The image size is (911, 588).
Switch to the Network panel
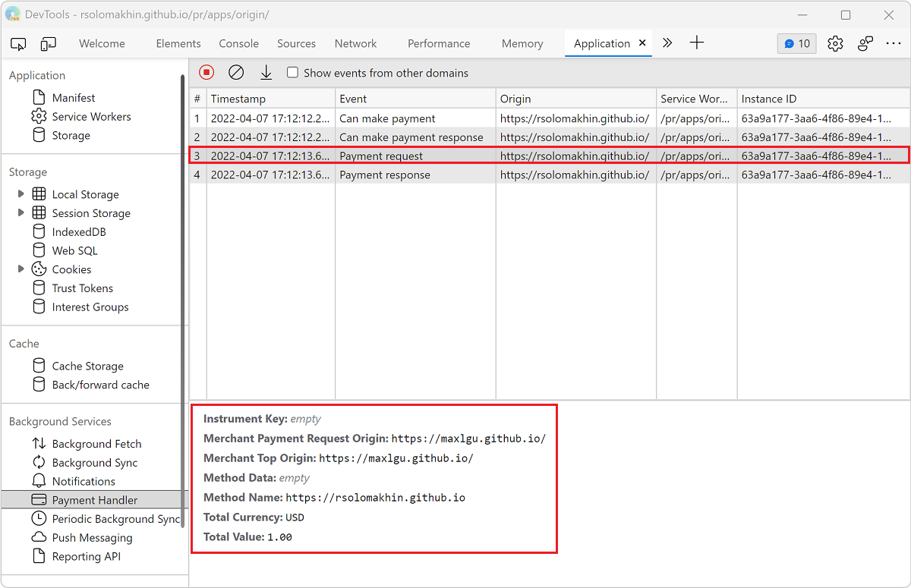pyautogui.click(x=355, y=43)
